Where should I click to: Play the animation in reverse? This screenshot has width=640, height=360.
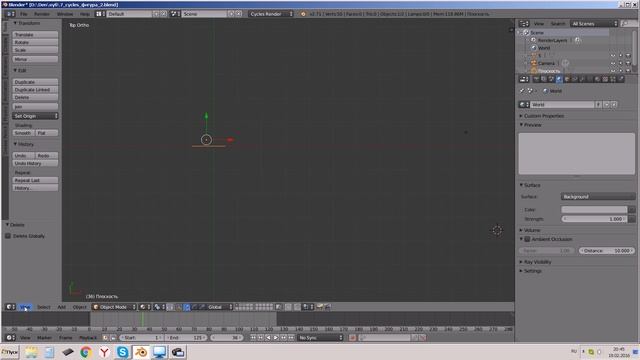(x=268, y=338)
